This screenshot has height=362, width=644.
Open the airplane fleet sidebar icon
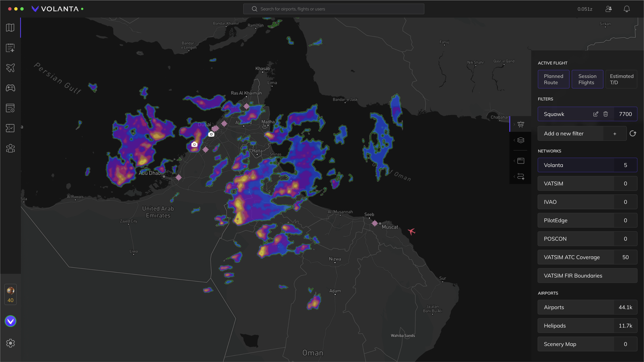tap(10, 68)
